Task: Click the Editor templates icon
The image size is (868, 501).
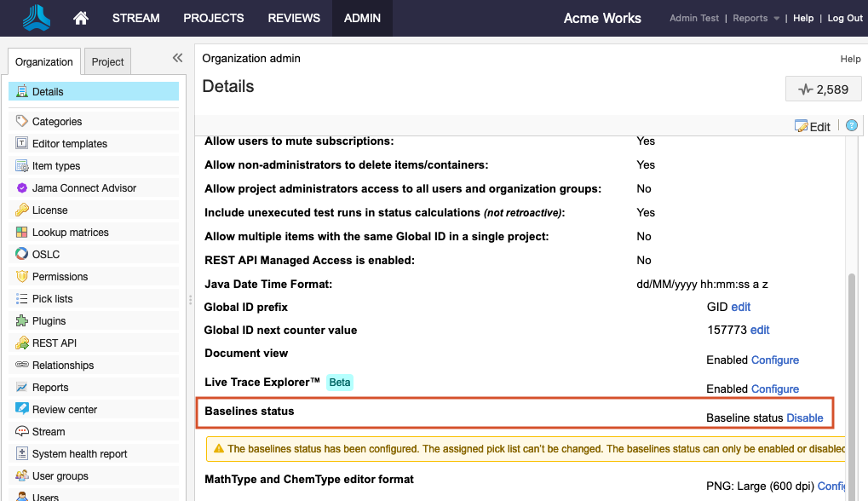Action: coord(21,143)
